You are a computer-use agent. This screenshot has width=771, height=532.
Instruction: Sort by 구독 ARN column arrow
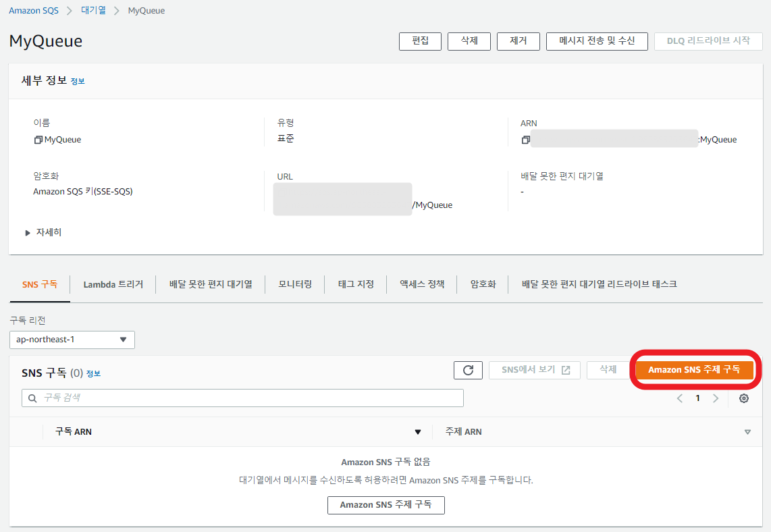click(x=418, y=432)
